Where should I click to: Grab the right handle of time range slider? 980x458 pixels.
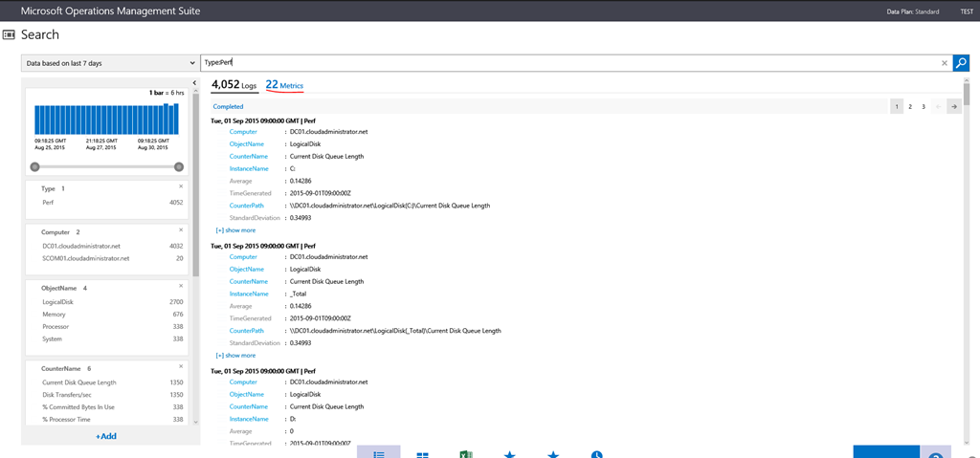pos(179,166)
